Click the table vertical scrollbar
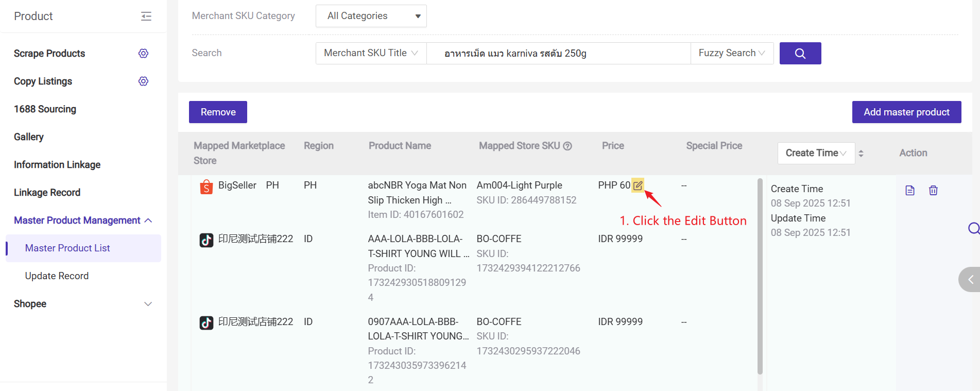The image size is (980, 391). point(760,277)
